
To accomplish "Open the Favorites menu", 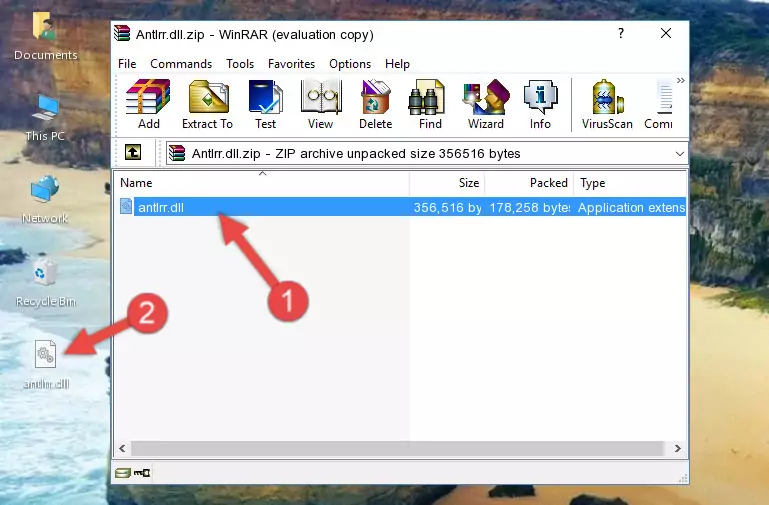I will (291, 64).
